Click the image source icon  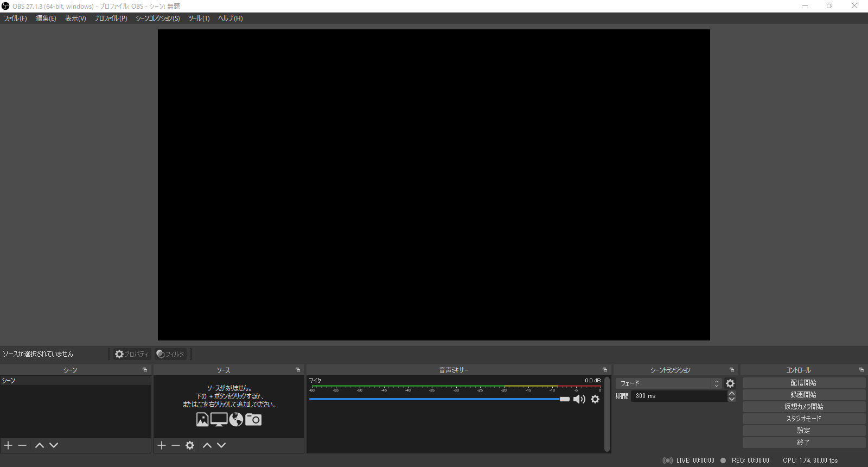tap(202, 419)
